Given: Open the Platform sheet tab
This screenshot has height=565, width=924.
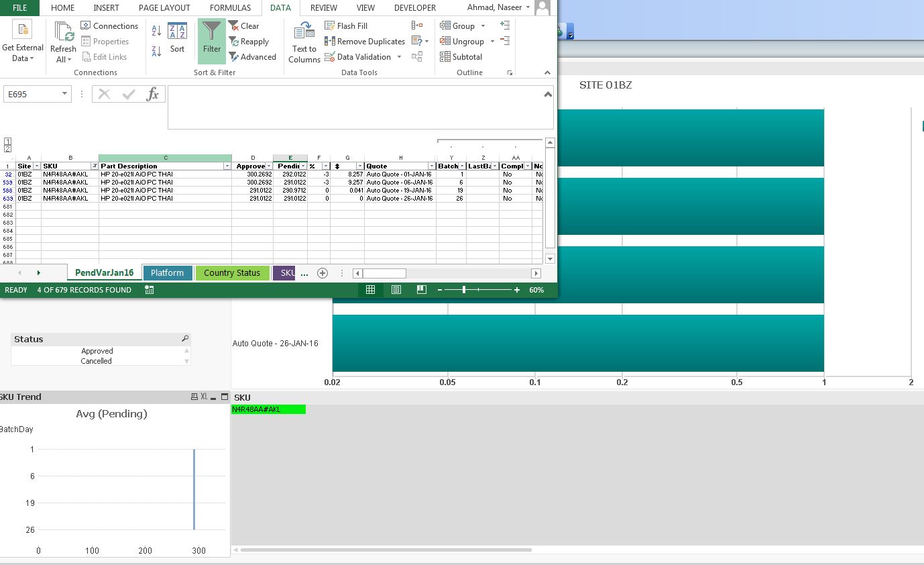Looking at the screenshot, I should 167,273.
